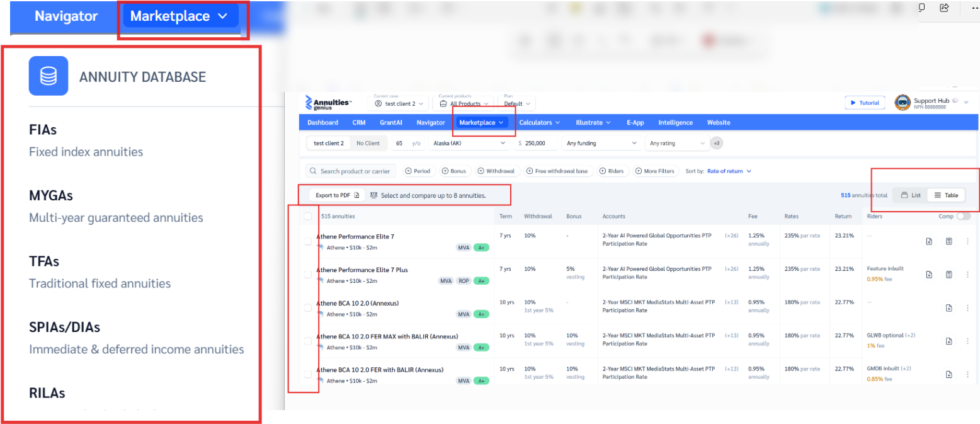The height and width of the screenshot is (424, 980).
Task: Open the Alaska (AK) state dropdown
Action: pos(469,143)
